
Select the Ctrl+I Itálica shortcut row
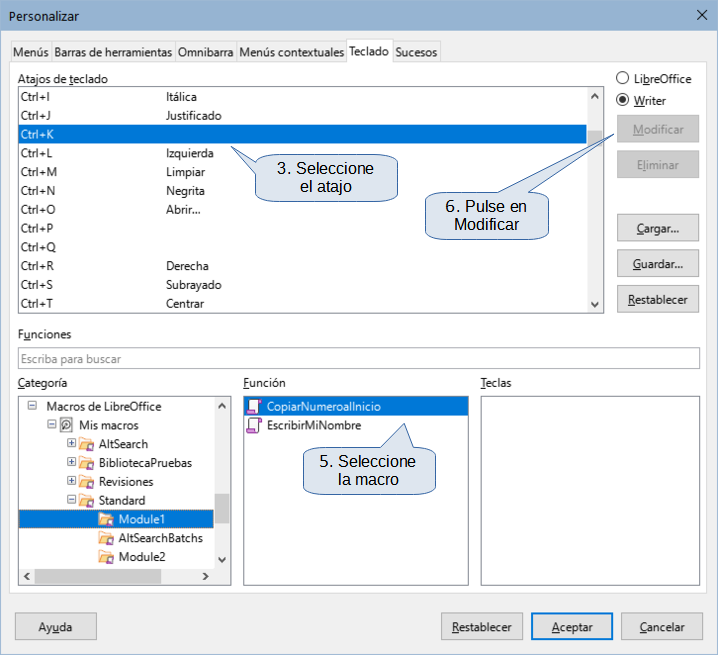302,97
